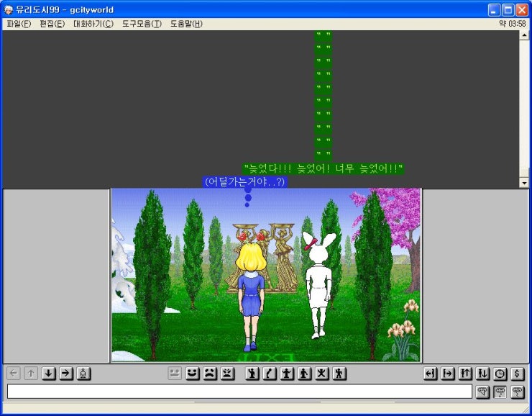Click the figure with up arrow button
This screenshot has height=416, width=532.
[x=465, y=374]
